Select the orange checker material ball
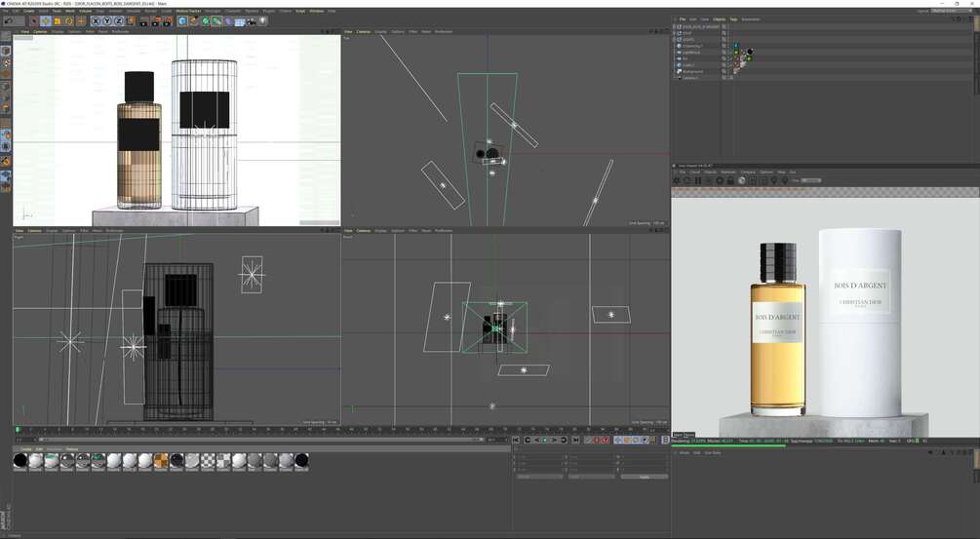 pos(161,461)
